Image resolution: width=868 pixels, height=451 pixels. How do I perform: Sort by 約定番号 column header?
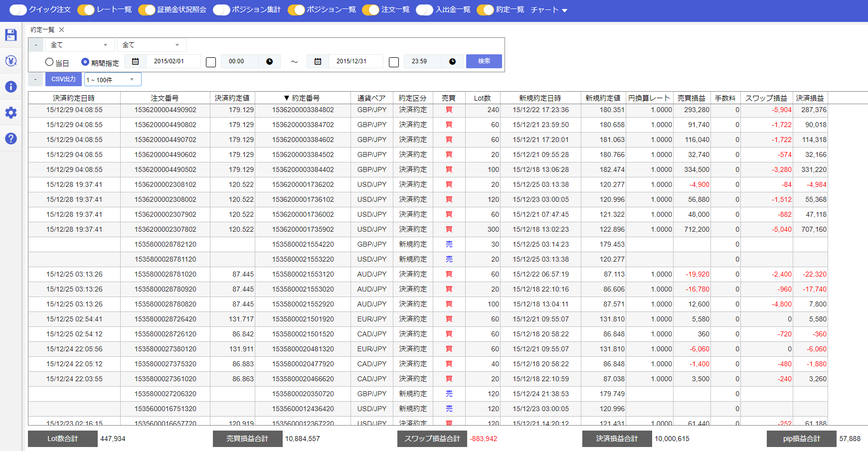click(x=303, y=98)
